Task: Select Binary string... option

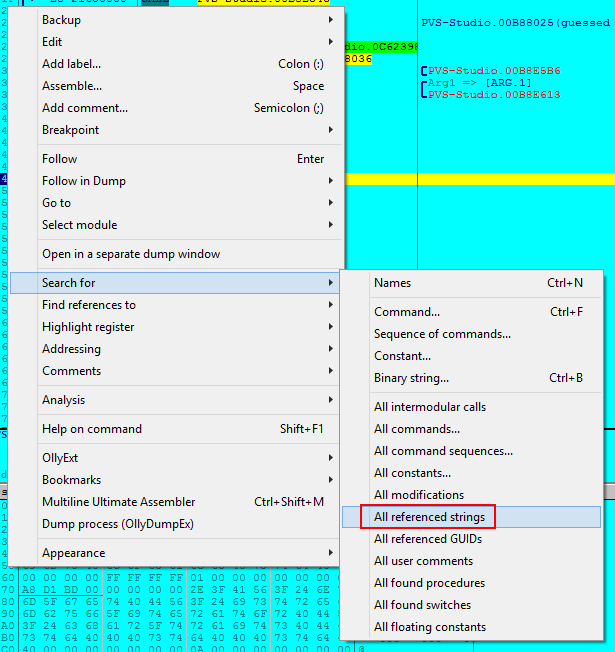Action: click(472, 378)
